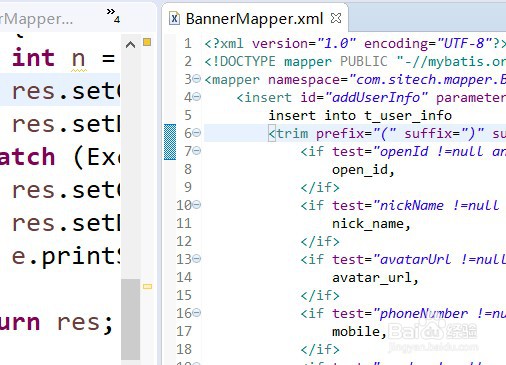506x365 pixels.
Task: Click the phoneNumber test condition on line 16
Action: (x=439, y=314)
